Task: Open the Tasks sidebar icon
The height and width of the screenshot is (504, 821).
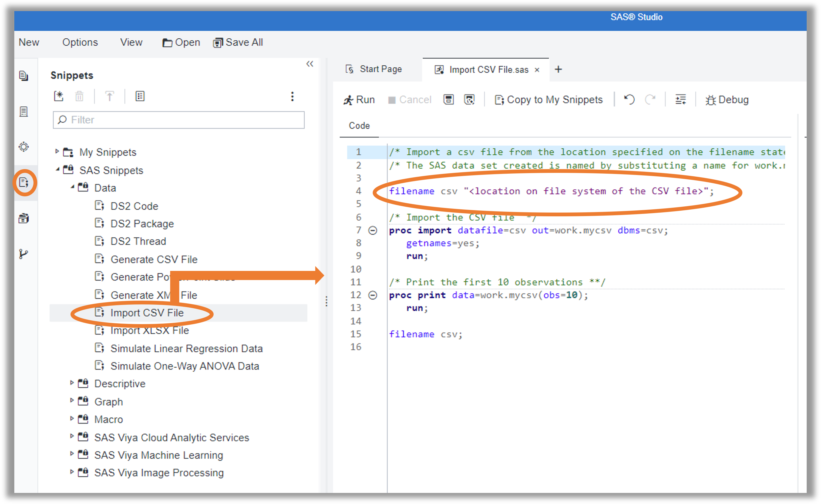Action: pyautogui.click(x=23, y=111)
